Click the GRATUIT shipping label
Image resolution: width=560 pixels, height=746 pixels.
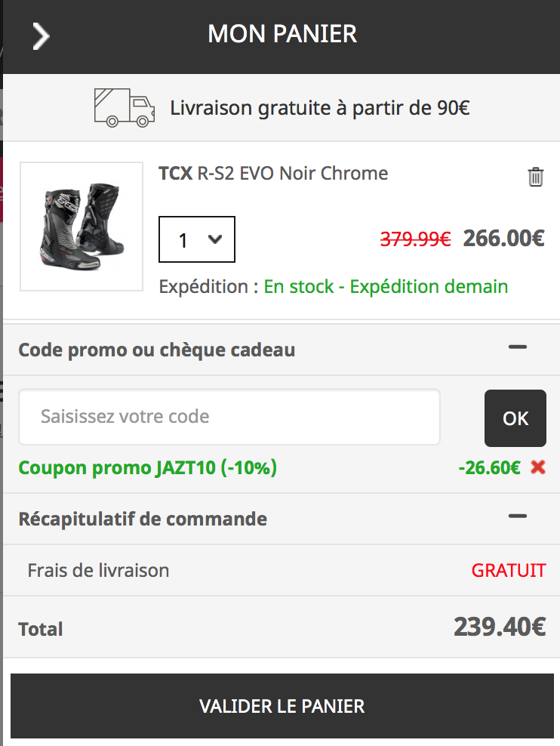point(509,570)
